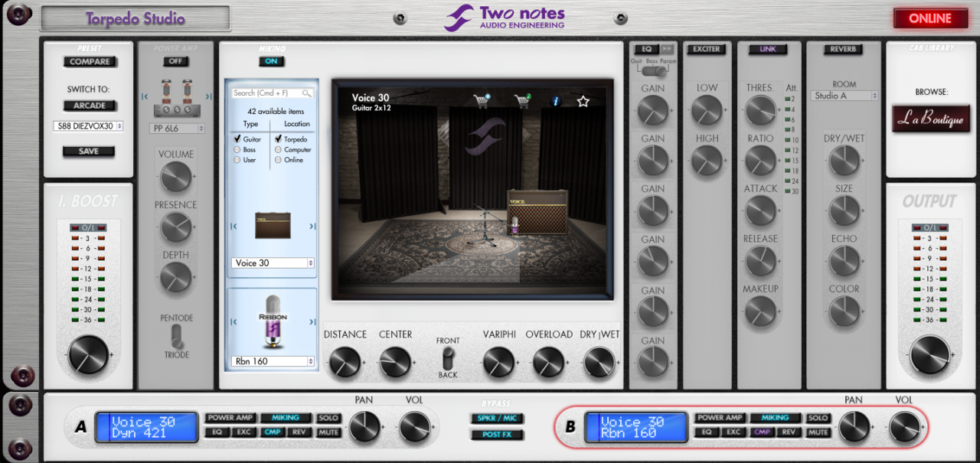
Task: Click the EQ expand double-arrow button
Action: (x=667, y=49)
